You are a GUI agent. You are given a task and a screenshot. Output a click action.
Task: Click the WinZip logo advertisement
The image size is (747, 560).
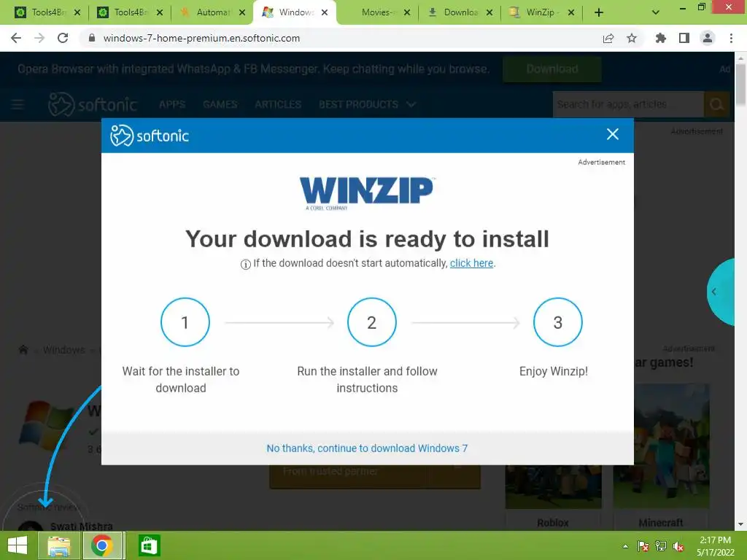(367, 193)
